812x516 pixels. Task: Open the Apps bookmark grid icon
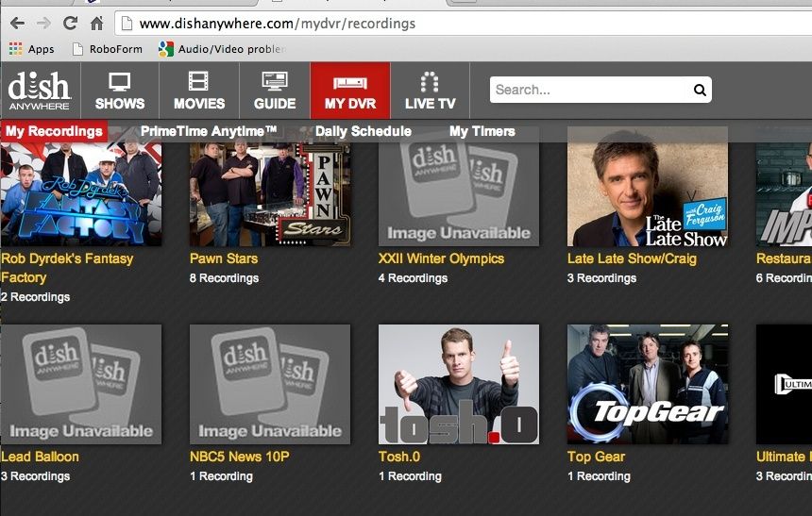click(x=15, y=49)
